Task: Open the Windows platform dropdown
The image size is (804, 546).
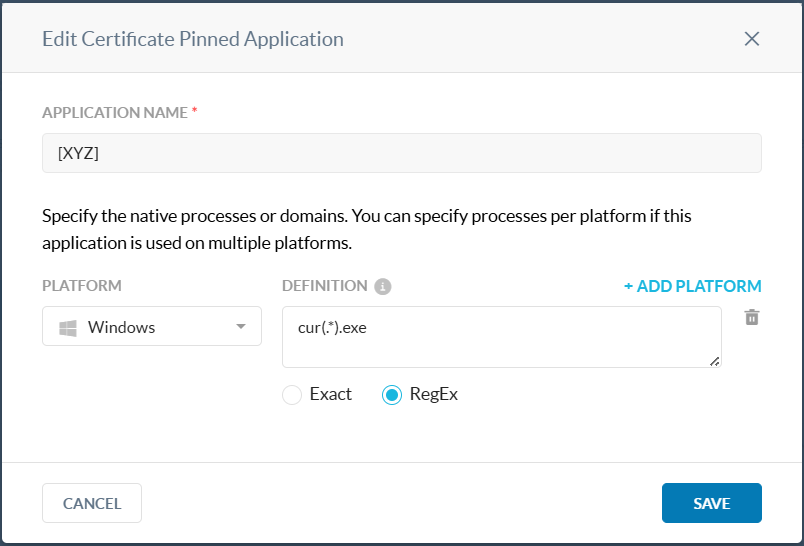Action: pos(152,327)
